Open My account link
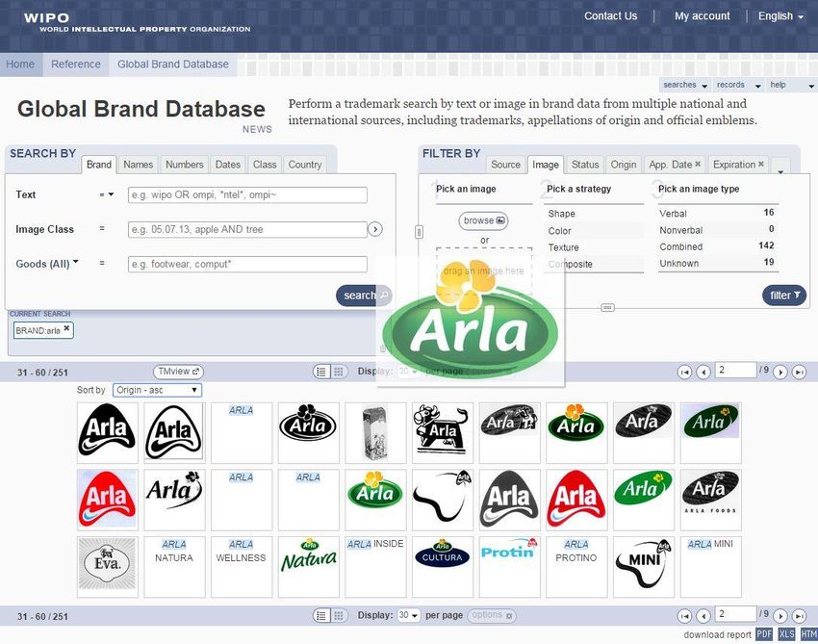The width and height of the screenshot is (818, 644). click(703, 16)
